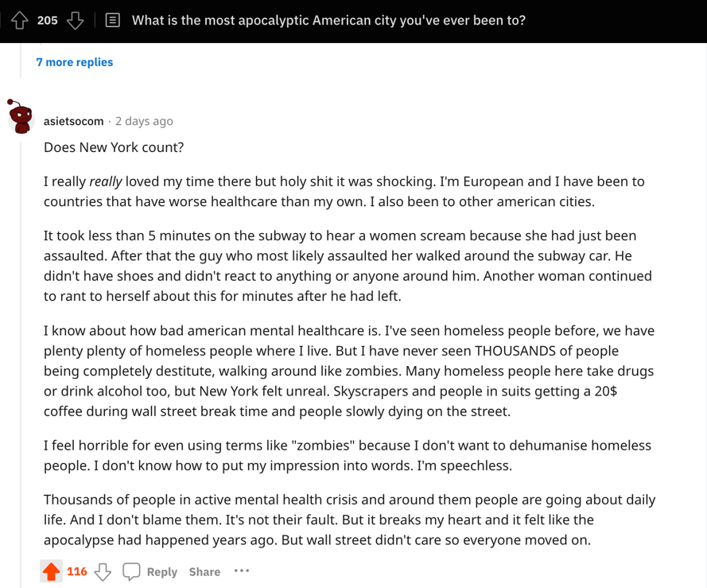The width and height of the screenshot is (707, 588).
Task: Downvote the post in the top bar
Action: coord(76,21)
